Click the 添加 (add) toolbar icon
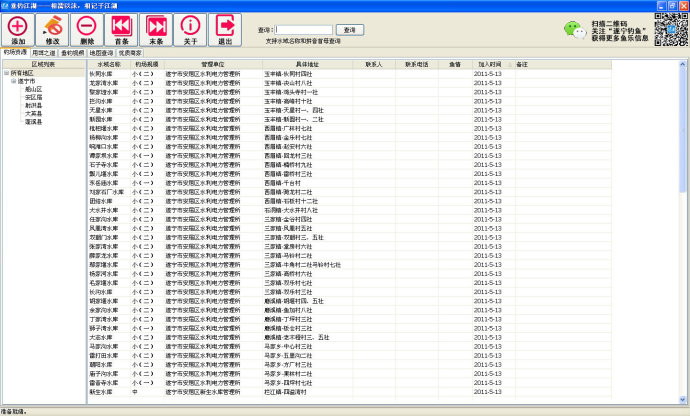This screenshot has height=416, width=690. coord(18,29)
